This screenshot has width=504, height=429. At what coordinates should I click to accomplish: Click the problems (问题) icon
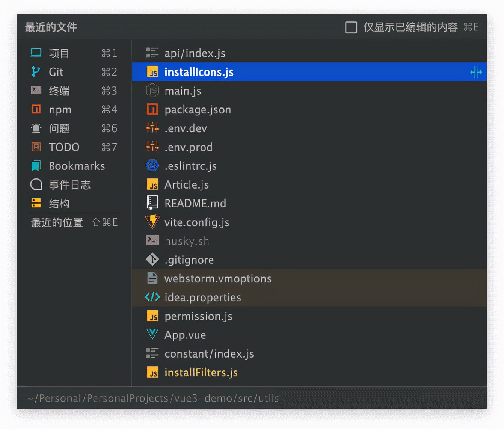click(36, 128)
